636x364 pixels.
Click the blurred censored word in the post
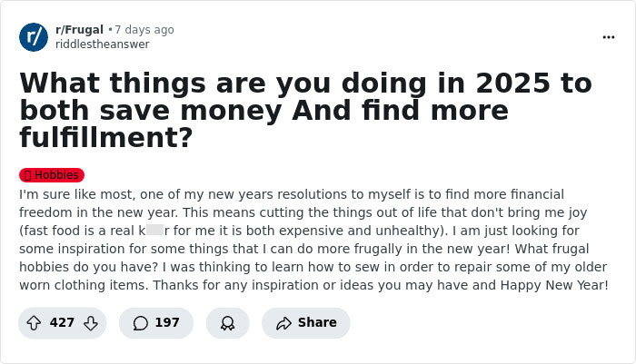point(154,231)
